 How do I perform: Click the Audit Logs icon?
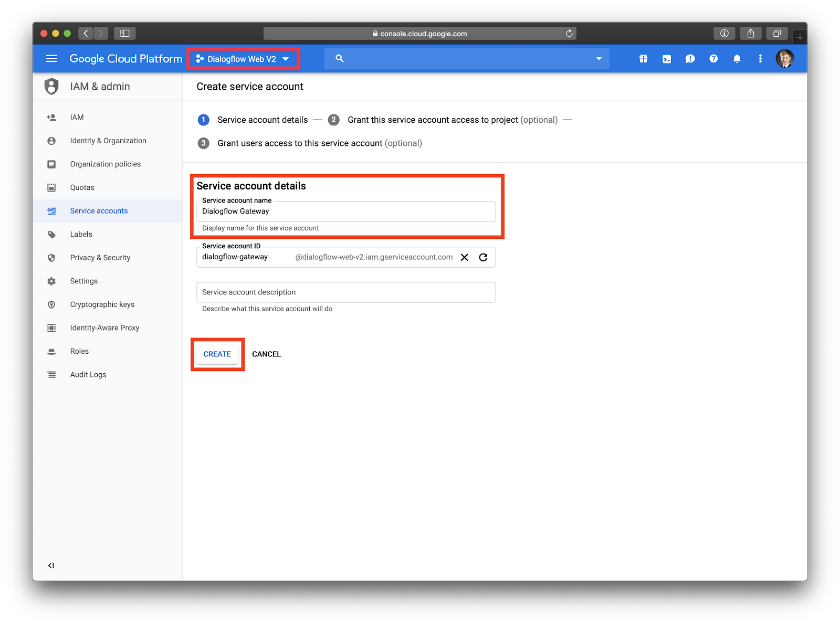coord(51,375)
